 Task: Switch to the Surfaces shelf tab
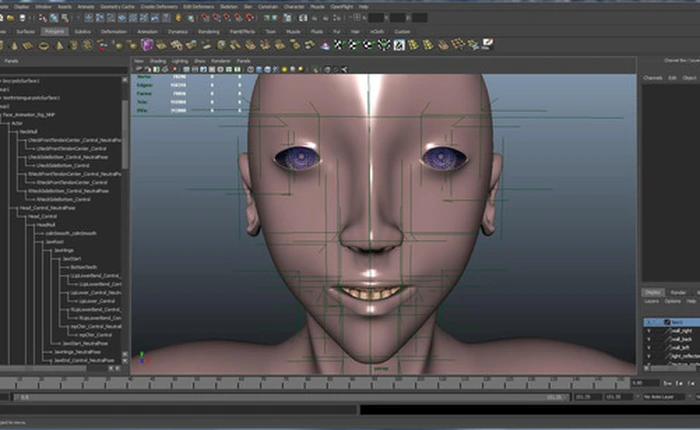(x=25, y=32)
